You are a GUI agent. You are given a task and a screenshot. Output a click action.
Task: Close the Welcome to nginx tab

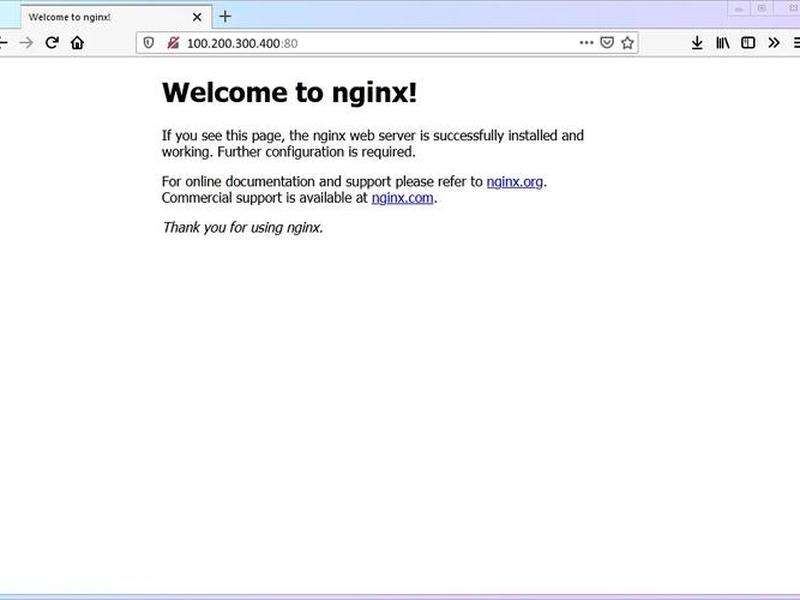click(197, 17)
